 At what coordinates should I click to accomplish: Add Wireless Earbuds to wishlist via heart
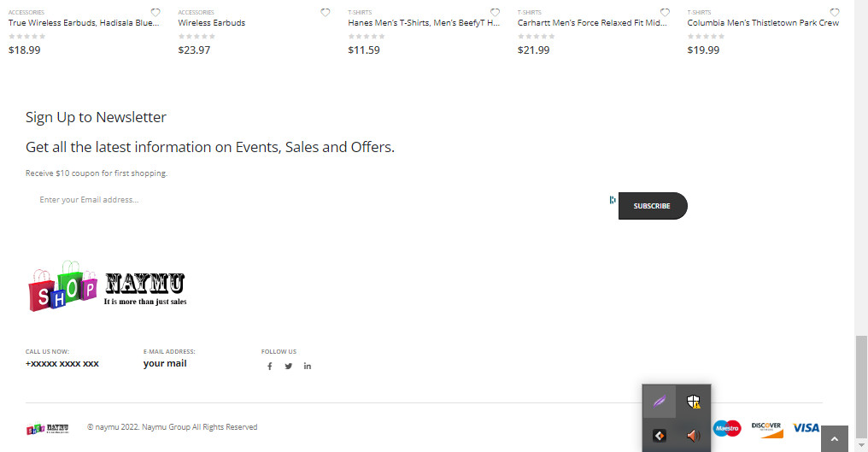point(325,12)
